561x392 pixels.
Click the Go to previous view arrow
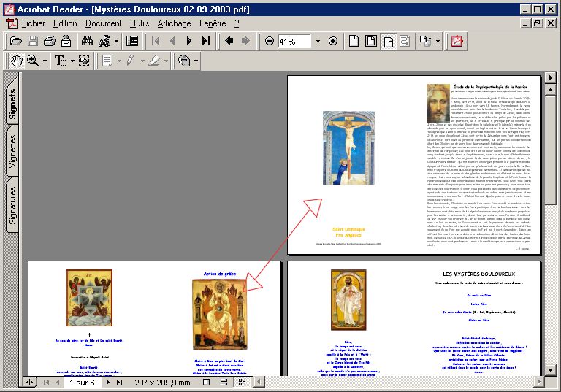[229, 41]
